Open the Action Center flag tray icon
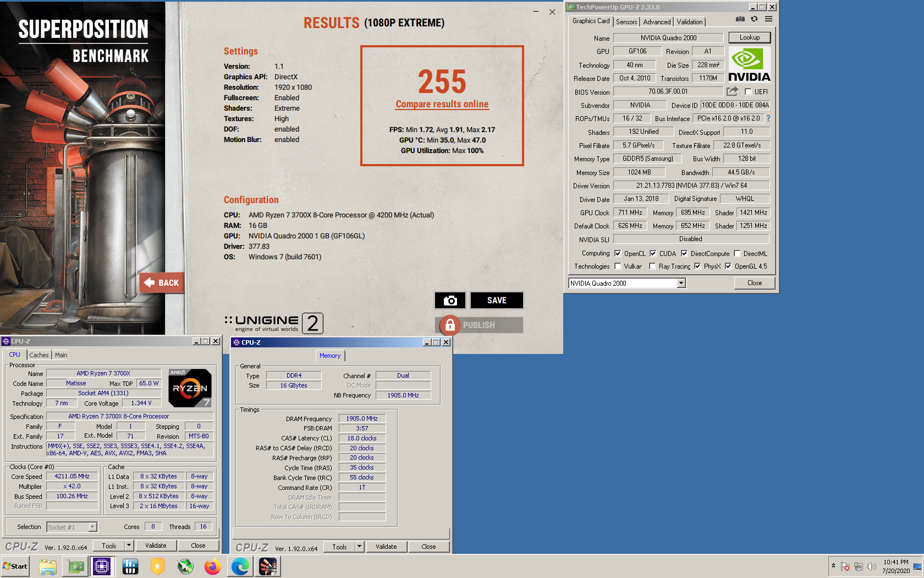Image resolution: width=924 pixels, height=578 pixels. (846, 566)
